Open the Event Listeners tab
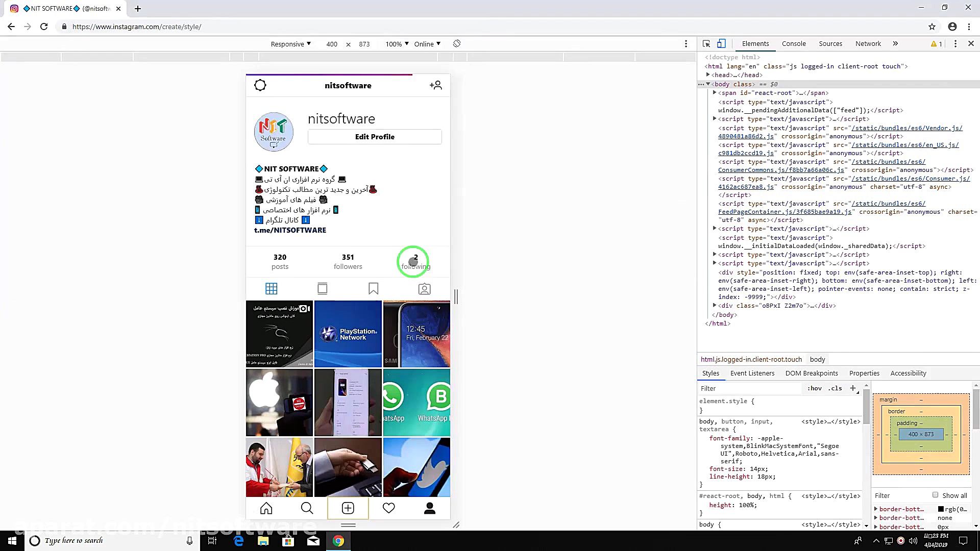Screen dimensions: 980x551 click(x=752, y=373)
